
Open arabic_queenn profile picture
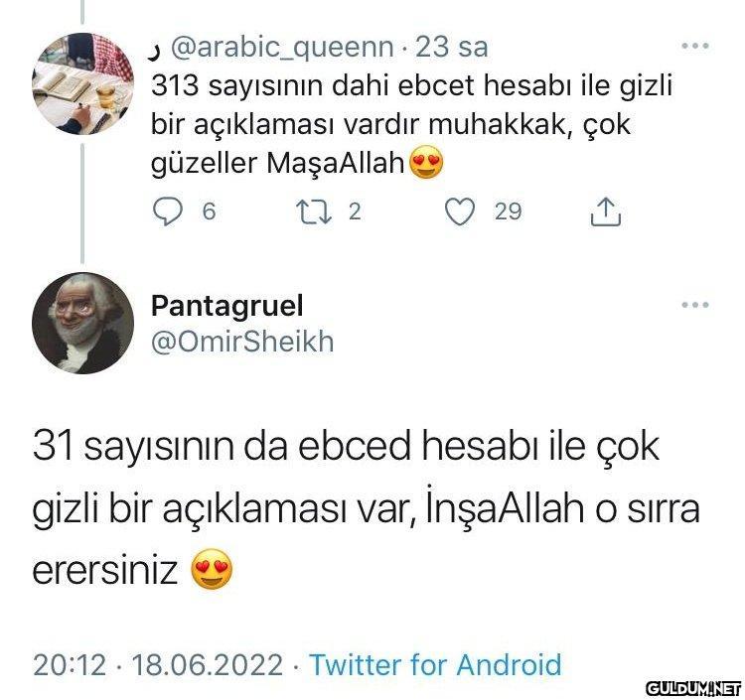point(83,83)
